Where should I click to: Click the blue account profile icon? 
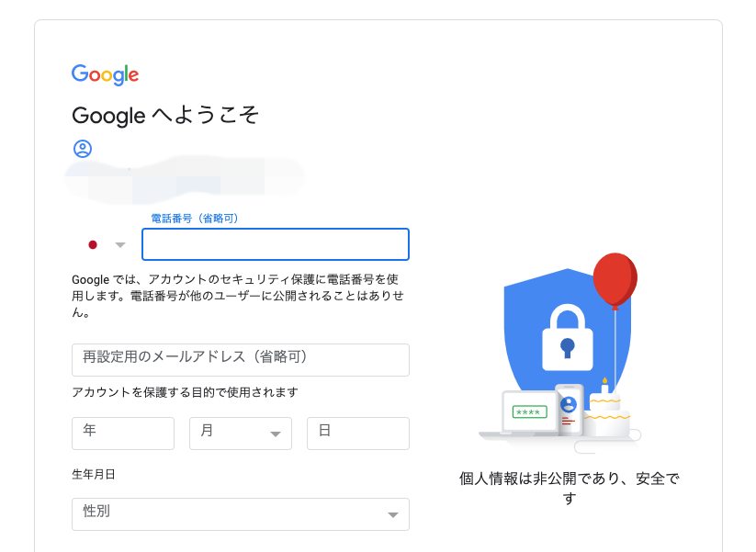click(81, 147)
